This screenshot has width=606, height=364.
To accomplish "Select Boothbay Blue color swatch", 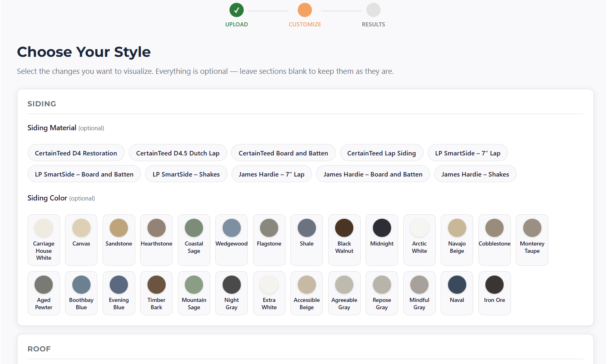I will click(81, 293).
